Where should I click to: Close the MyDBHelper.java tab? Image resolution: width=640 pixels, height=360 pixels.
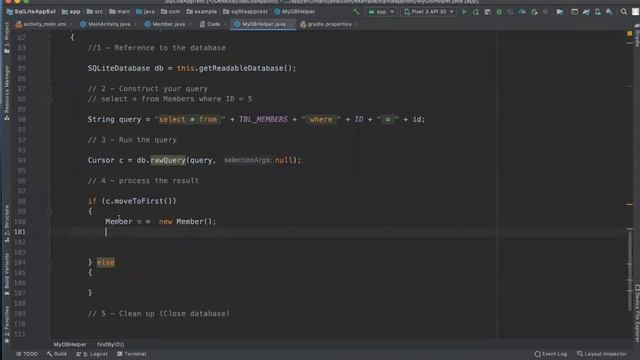pyautogui.click(x=291, y=24)
